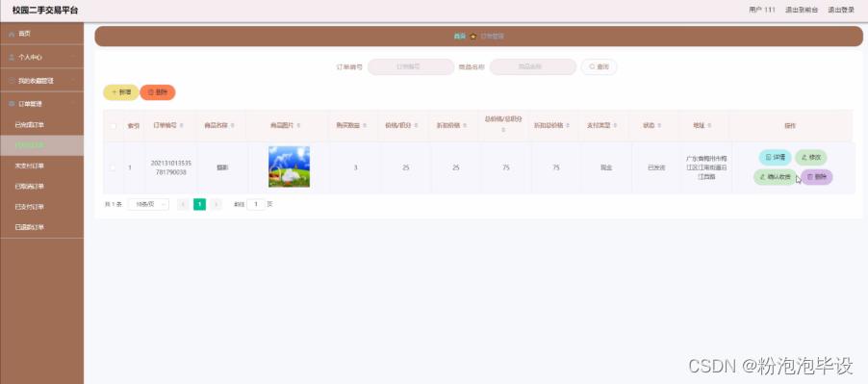Click order number 202131013535781790038 cell
This screenshot has width=868, height=384.
(171, 167)
